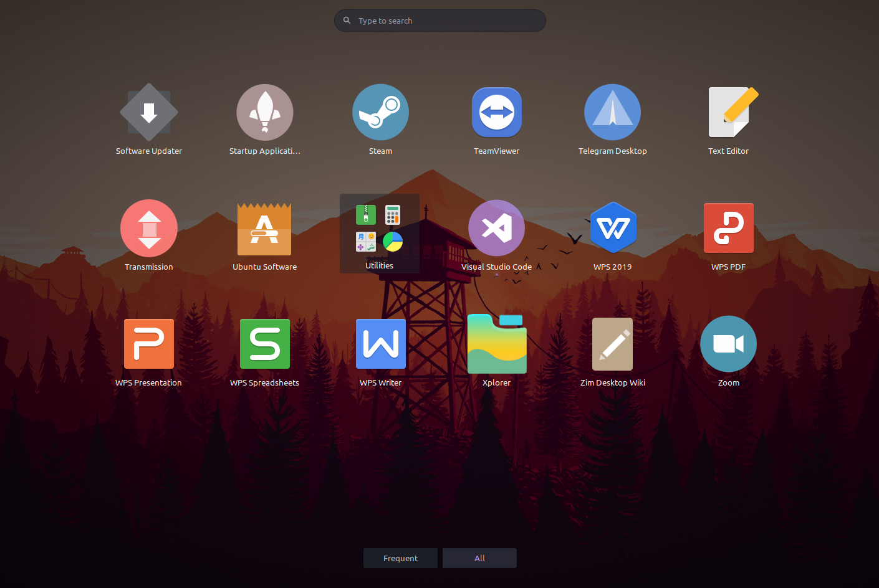This screenshot has height=588, width=879.
Task: Launch the WPS PDF app
Action: pyautogui.click(x=729, y=228)
